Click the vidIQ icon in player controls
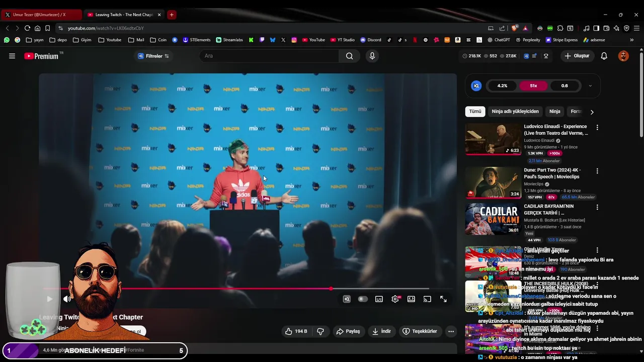 point(347,299)
